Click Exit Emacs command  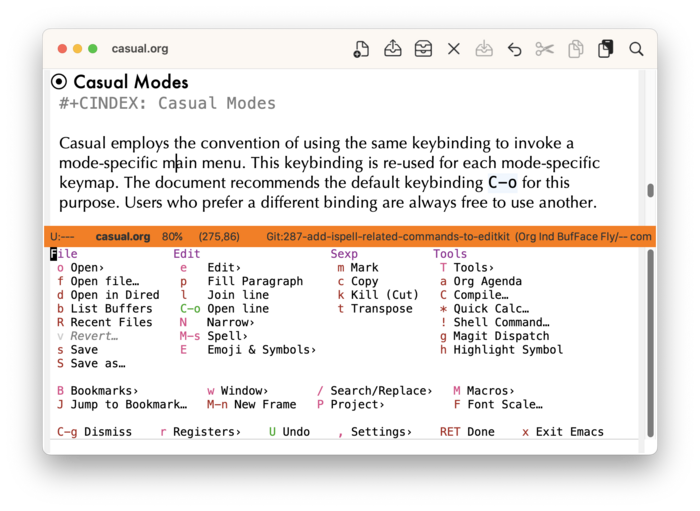tap(569, 432)
